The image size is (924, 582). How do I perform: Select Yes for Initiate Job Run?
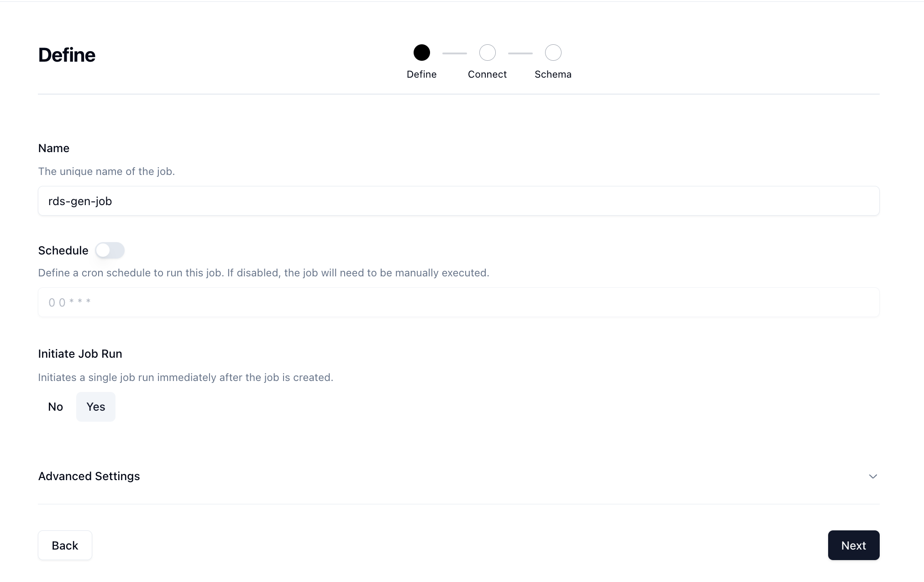point(95,406)
